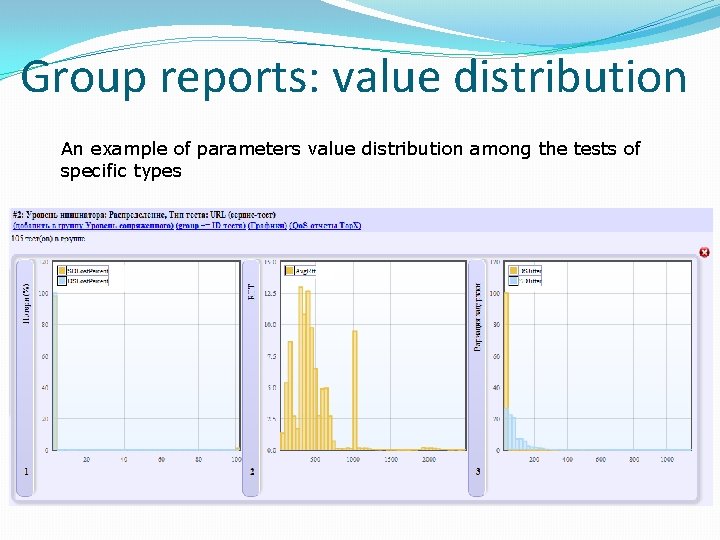This screenshot has width=720, height=540.
Task: Click the DS LostPercent blue legend swatch
Action: pos(62,281)
